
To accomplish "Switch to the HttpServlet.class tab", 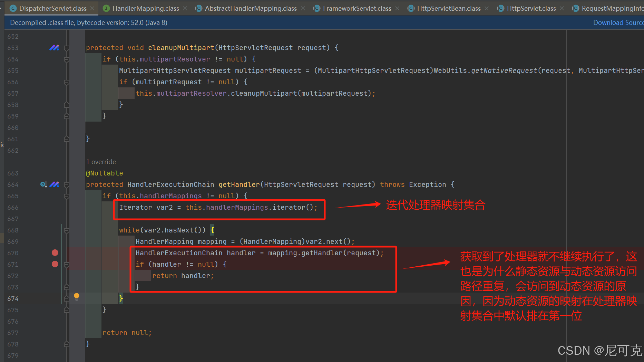I will (531, 8).
